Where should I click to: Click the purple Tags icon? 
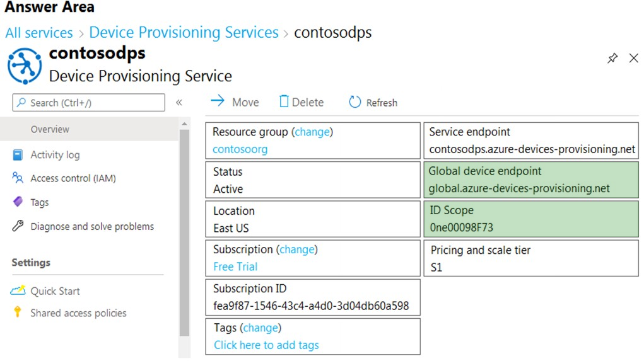click(18, 202)
